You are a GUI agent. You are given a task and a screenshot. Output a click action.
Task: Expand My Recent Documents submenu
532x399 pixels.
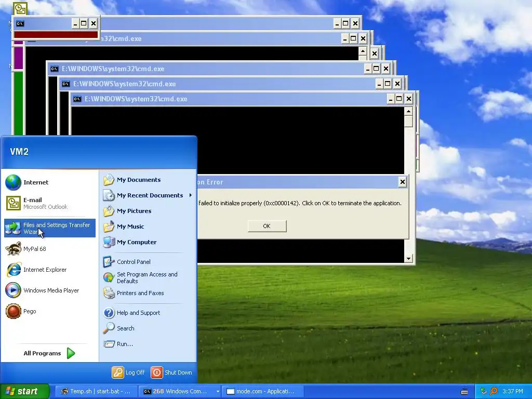click(148, 195)
